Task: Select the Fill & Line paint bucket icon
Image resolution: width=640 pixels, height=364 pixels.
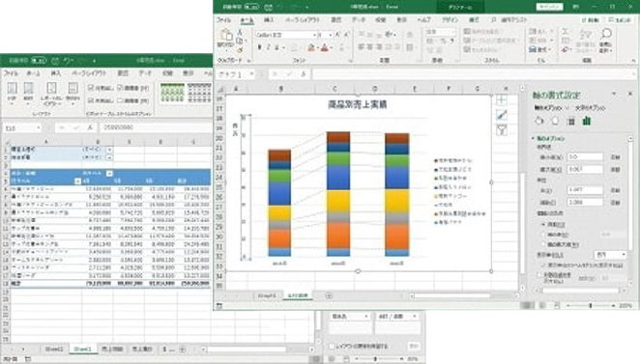Action: [539, 121]
